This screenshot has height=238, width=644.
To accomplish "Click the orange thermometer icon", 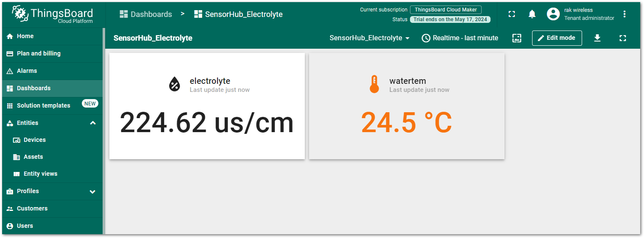I will pyautogui.click(x=374, y=84).
